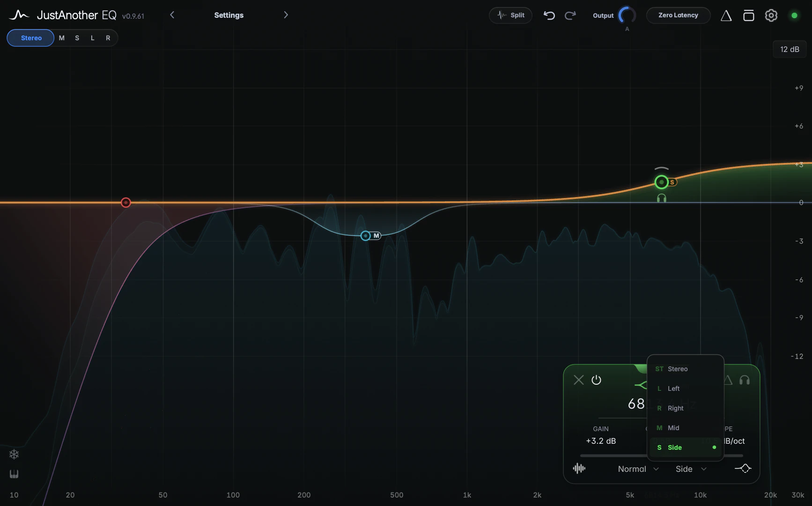Click the headphones icon under the green node
Viewport: 812px width, 506px height.
pos(661,198)
